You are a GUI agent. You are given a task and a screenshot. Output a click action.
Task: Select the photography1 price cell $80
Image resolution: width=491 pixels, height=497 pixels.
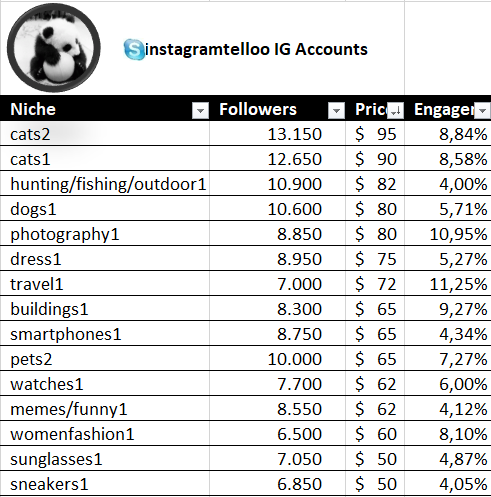coord(375,234)
